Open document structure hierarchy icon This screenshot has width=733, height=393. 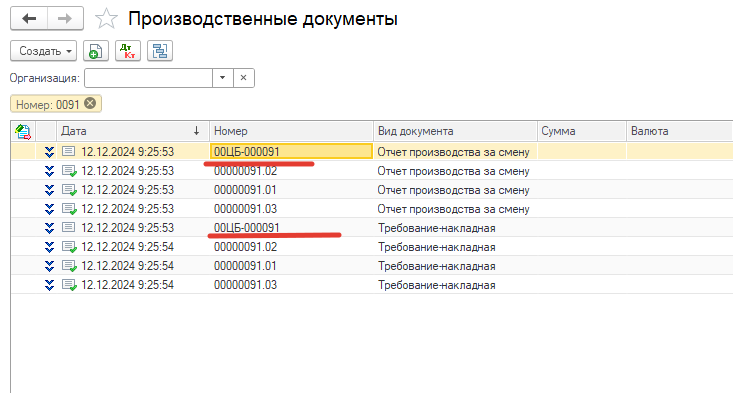[x=160, y=51]
